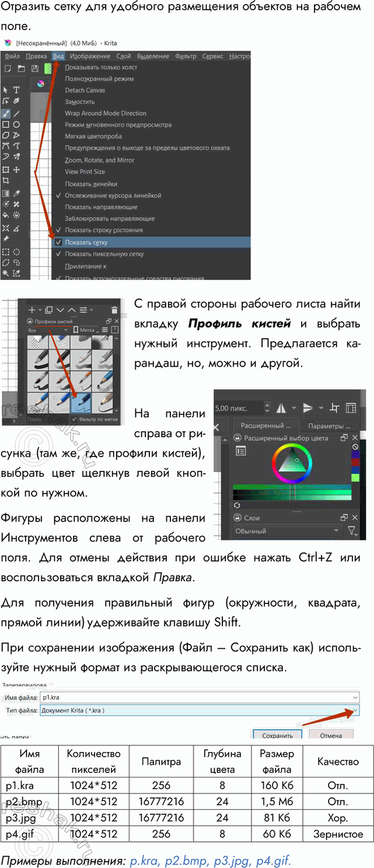374x868 pixels.
Task: Open the 'Правка' menu
Action: (x=37, y=56)
